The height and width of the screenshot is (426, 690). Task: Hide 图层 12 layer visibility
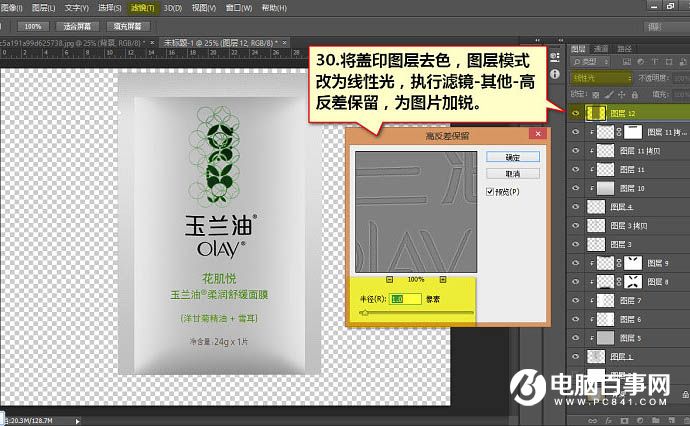[576, 113]
